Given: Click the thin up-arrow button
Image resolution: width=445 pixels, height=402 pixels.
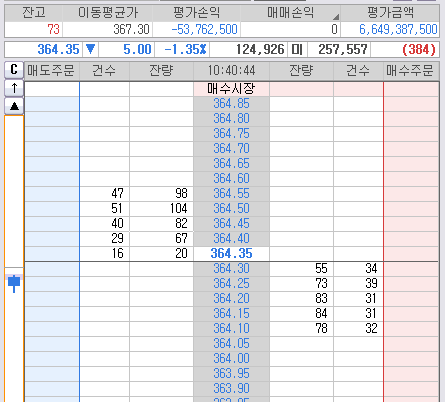Looking at the screenshot, I should [x=14, y=88].
